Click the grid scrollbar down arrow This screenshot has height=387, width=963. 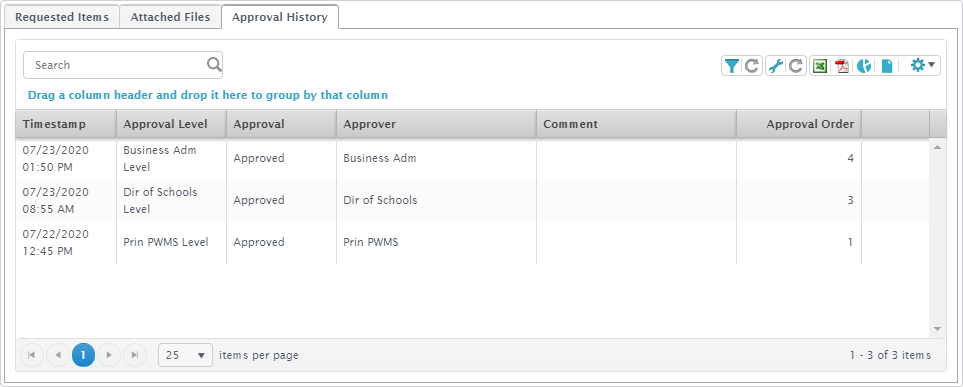(x=937, y=329)
